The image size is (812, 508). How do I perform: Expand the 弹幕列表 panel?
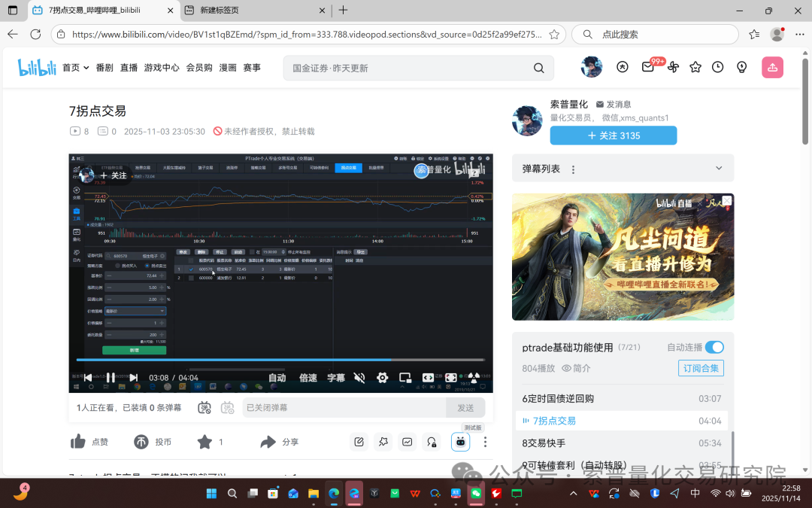(x=718, y=168)
